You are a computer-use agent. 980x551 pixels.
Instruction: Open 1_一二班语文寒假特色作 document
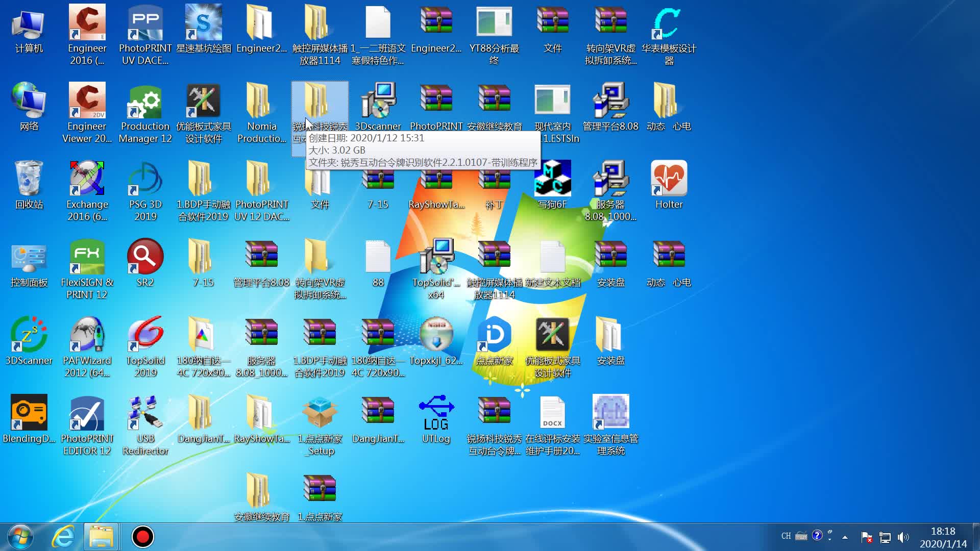click(x=378, y=35)
